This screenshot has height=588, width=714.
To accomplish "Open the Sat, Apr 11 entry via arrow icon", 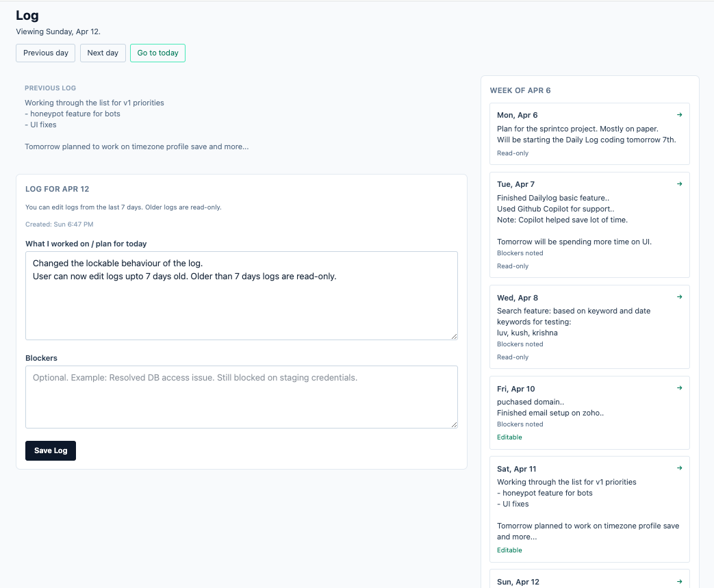I will coord(679,468).
